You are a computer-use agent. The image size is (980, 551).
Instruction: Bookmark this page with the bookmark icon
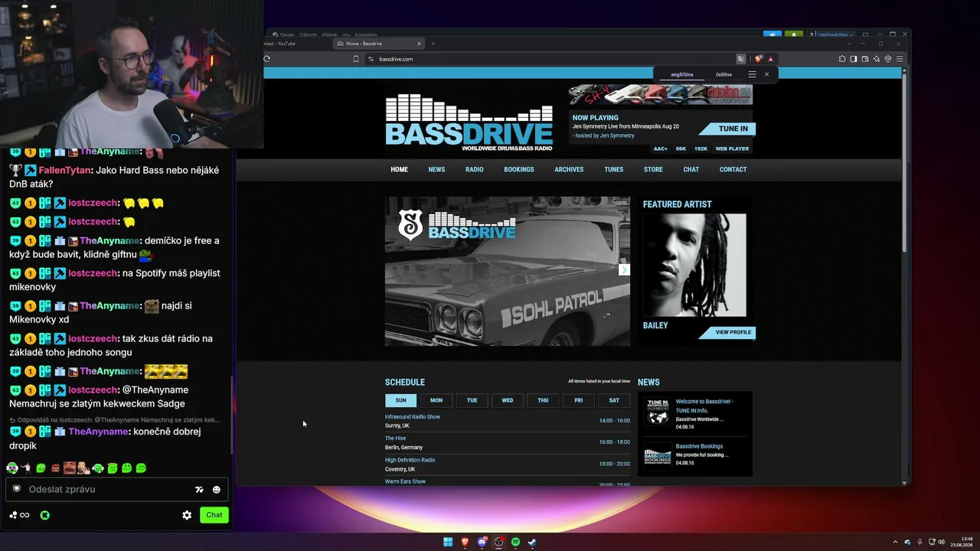click(356, 59)
